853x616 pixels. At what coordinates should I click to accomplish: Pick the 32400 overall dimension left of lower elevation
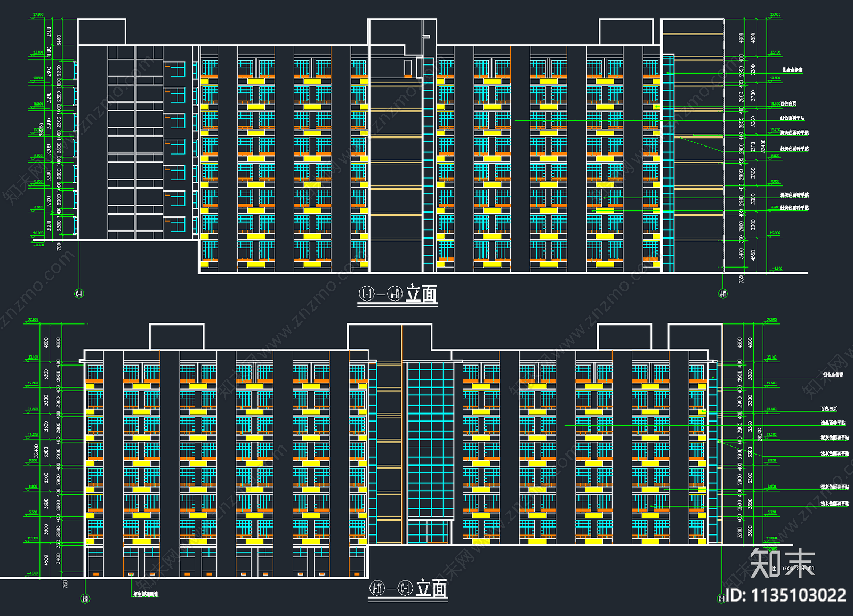click(36, 451)
